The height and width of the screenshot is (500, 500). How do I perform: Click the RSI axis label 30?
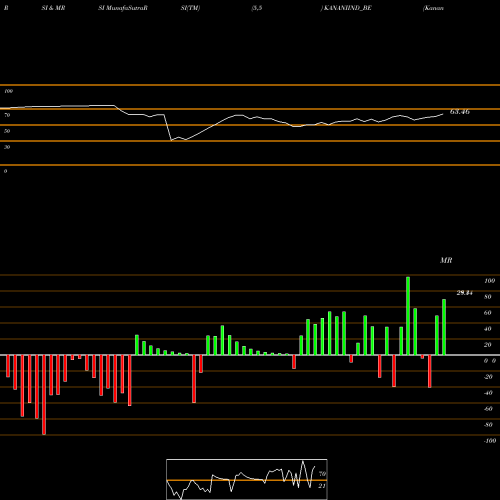(x=7, y=147)
